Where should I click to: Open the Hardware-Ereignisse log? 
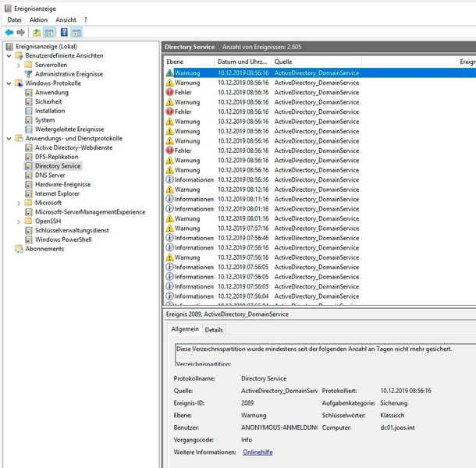[x=63, y=185]
